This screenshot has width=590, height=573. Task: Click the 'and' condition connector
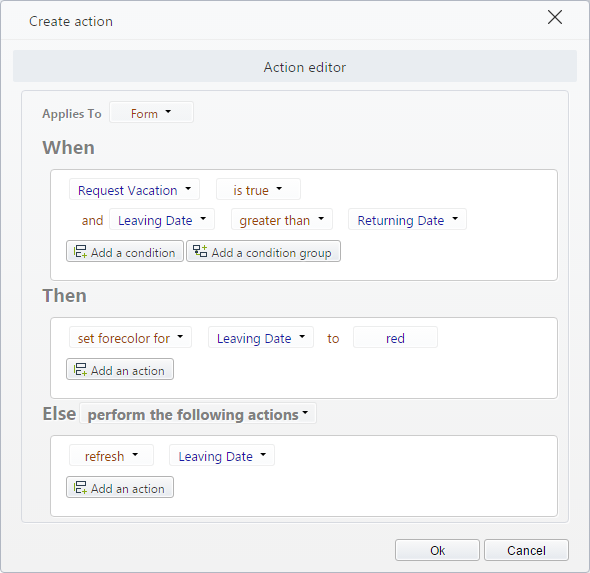(x=92, y=220)
